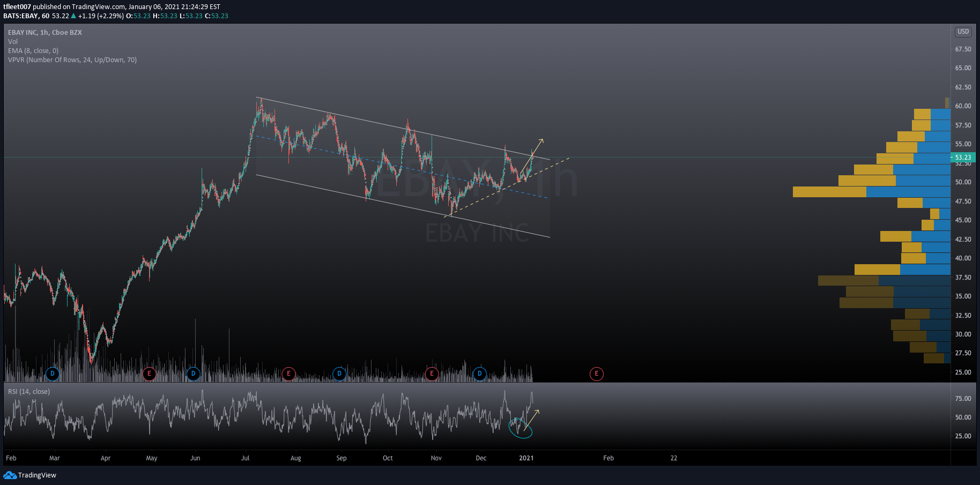Select the Apr label on time axis
Image resolution: width=980 pixels, height=485 pixels.
[x=106, y=458]
